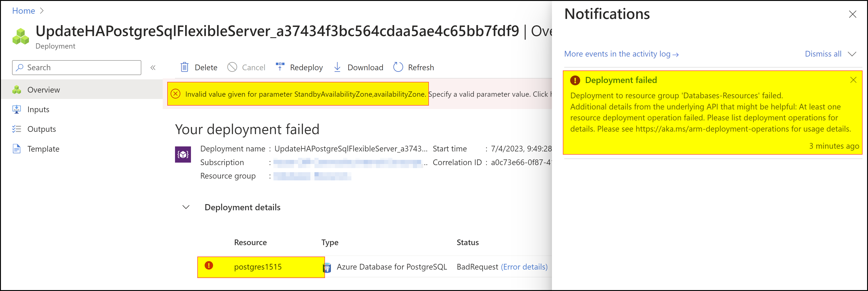Image resolution: width=868 pixels, height=291 pixels.
Task: Click the Outputs checklist icon in sidebar
Action: [16, 129]
